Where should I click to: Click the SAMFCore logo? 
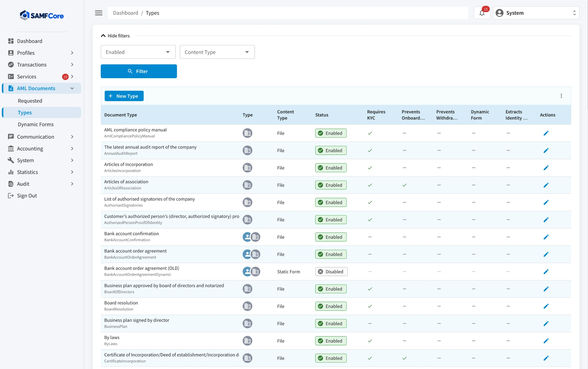click(42, 15)
